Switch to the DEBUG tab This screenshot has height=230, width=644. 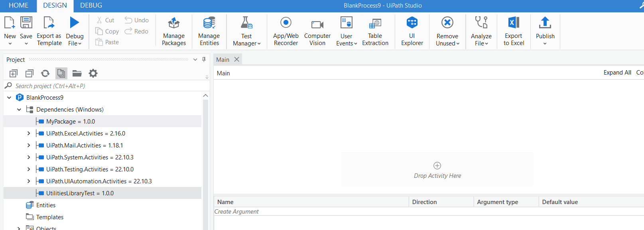91,6
